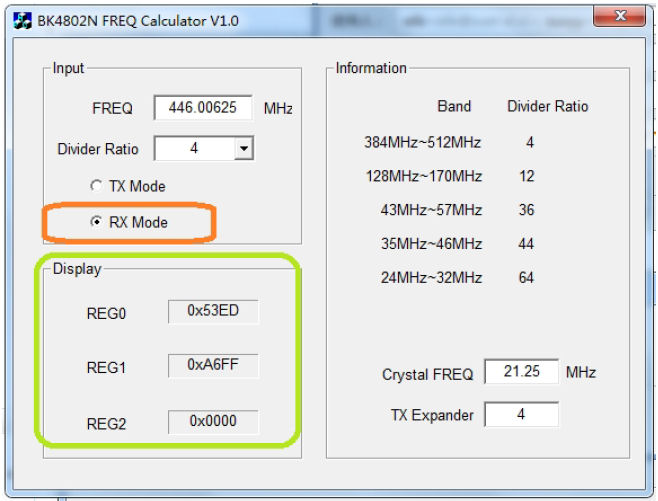Click the Crystal FREQ input field
This screenshot has height=501, width=658.
(x=521, y=371)
